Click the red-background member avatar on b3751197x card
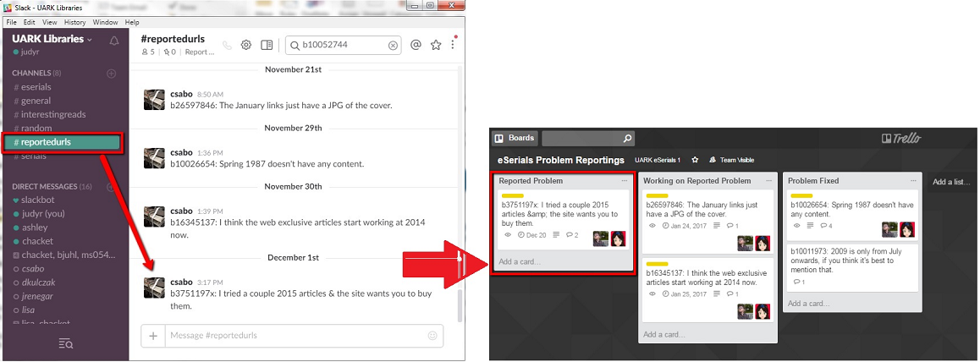Screen dimensions: 980x362 618,239
